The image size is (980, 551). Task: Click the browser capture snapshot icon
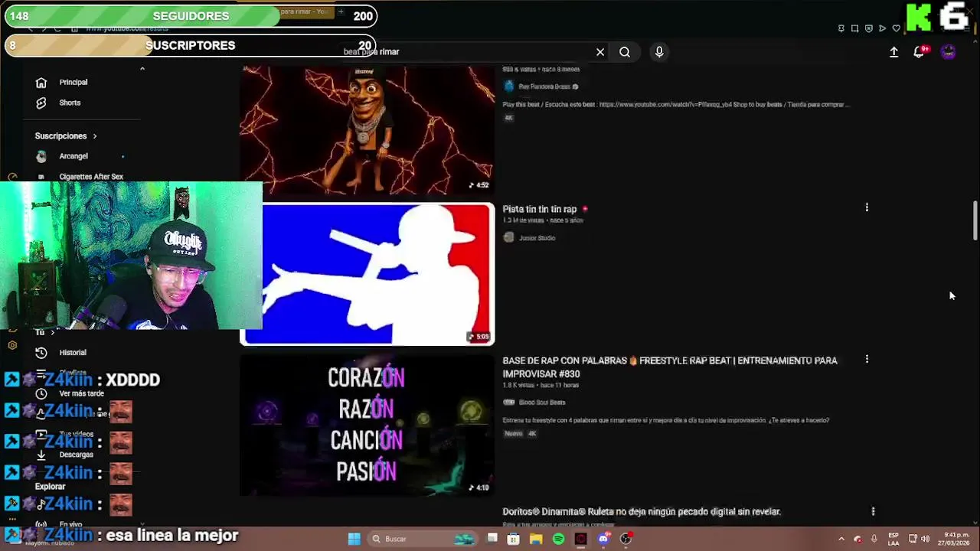click(855, 28)
